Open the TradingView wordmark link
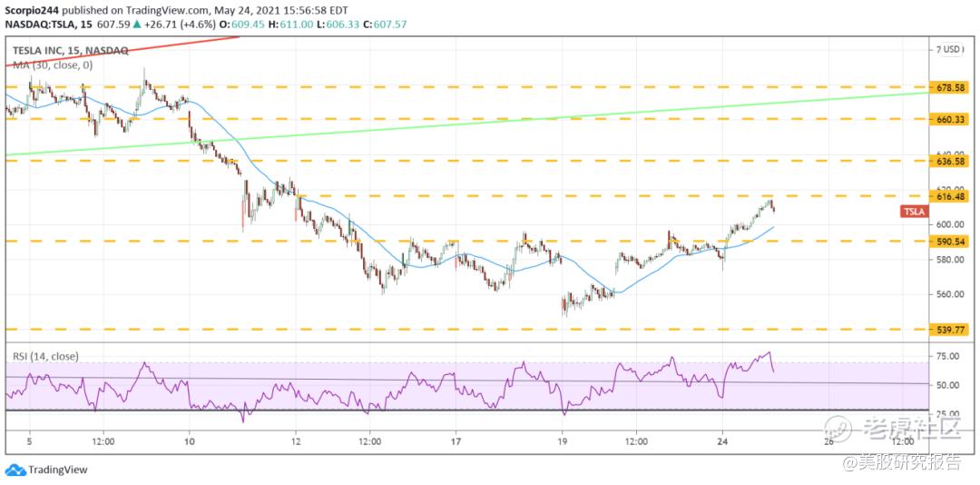The image size is (980, 485). coord(58,470)
